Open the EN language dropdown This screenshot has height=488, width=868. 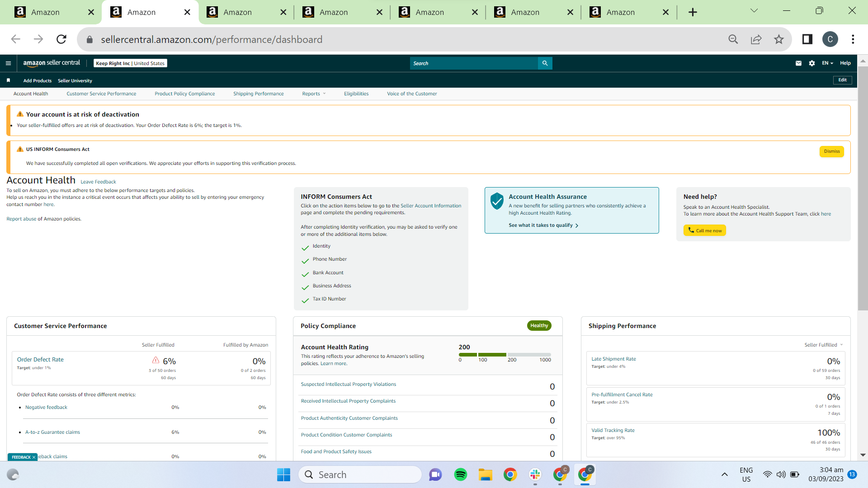click(x=827, y=63)
